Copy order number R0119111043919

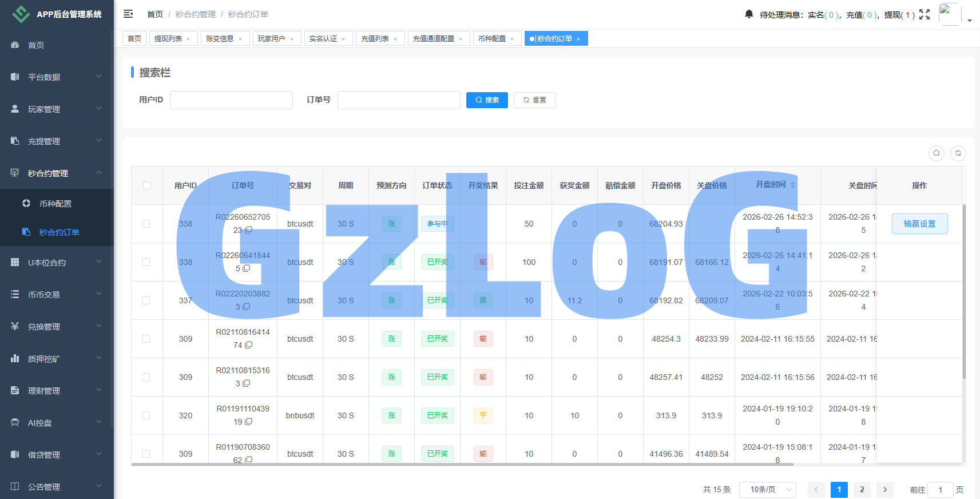click(249, 422)
